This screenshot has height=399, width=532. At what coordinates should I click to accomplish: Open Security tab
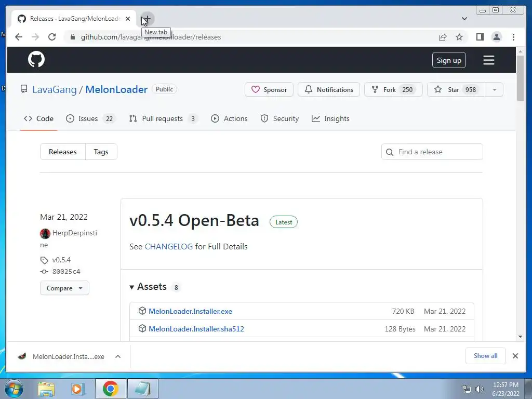pos(280,119)
